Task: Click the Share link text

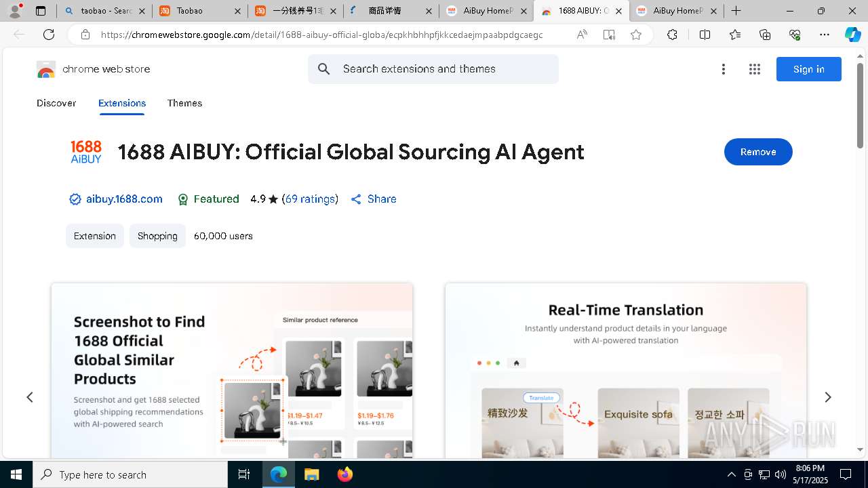Action: [x=382, y=199]
